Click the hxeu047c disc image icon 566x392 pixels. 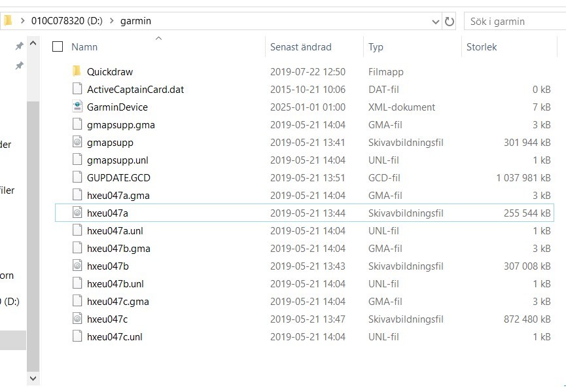pyautogui.click(x=77, y=319)
